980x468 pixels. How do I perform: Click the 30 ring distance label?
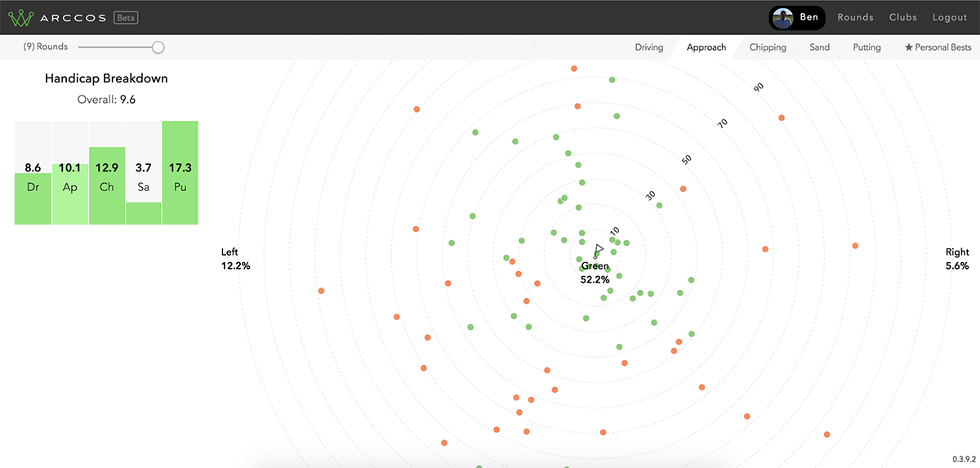tap(651, 195)
